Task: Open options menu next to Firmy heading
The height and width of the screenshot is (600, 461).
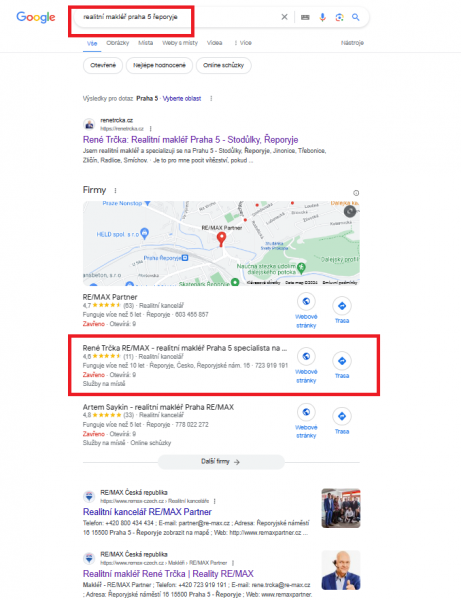Action: tap(115, 190)
